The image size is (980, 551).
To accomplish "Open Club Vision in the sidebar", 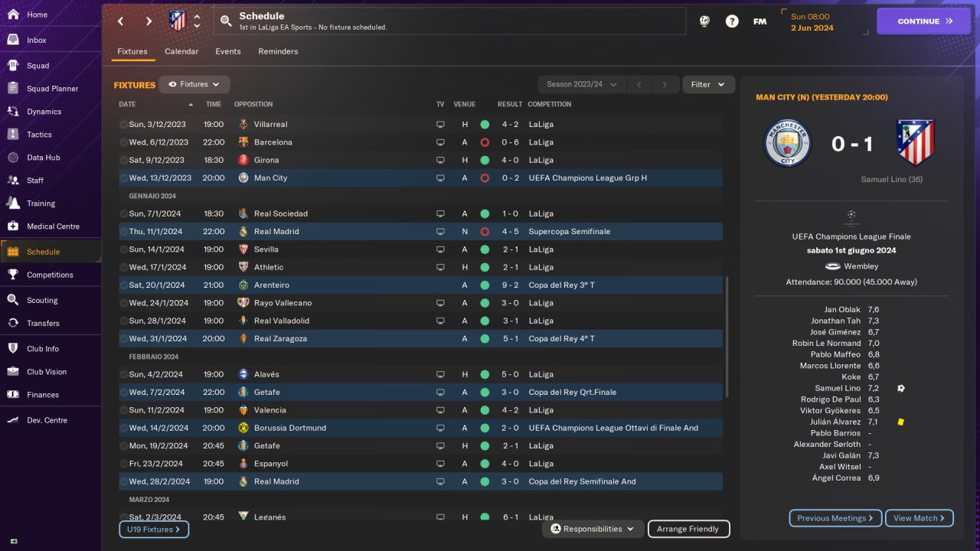I will click(51, 372).
